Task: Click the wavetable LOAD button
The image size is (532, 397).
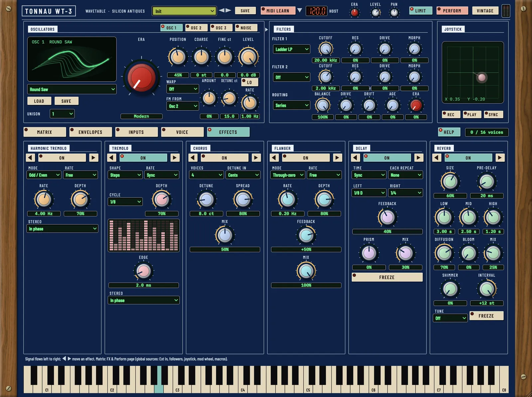Action: coord(39,101)
